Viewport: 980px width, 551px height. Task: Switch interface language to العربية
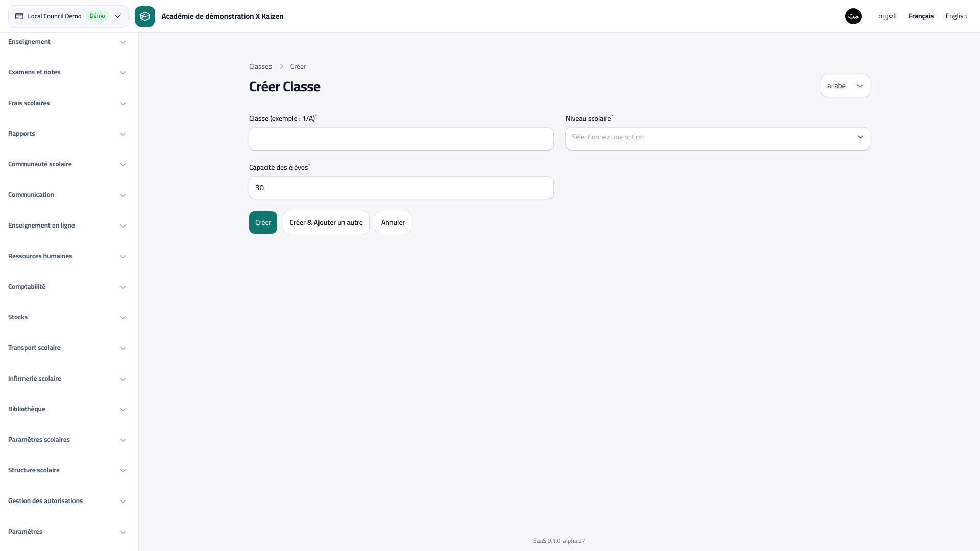[888, 16]
